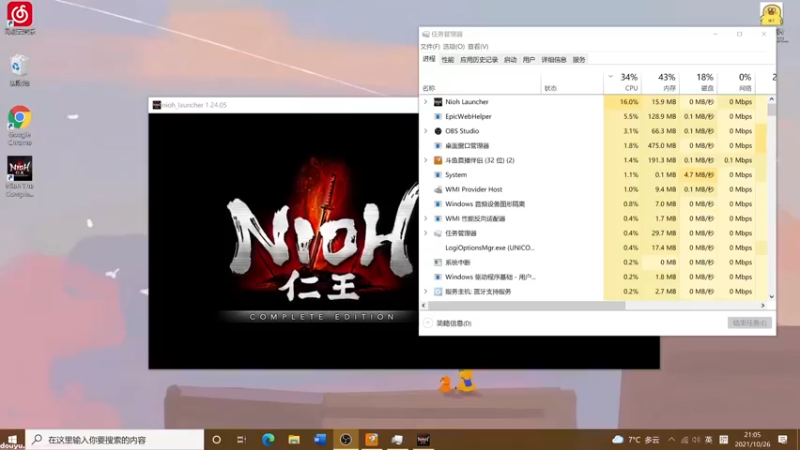
Task: Select the LogiOptionsMgr.exe process row
Action: (593, 248)
